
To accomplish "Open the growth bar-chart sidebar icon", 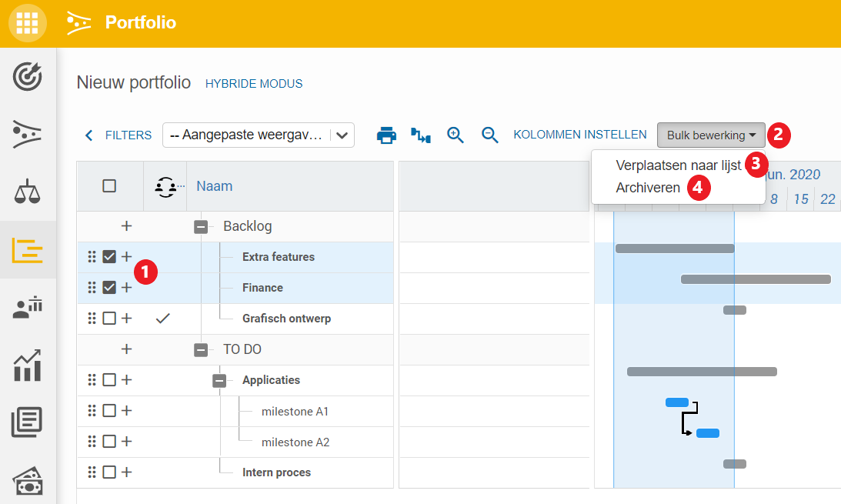I will 28,365.
